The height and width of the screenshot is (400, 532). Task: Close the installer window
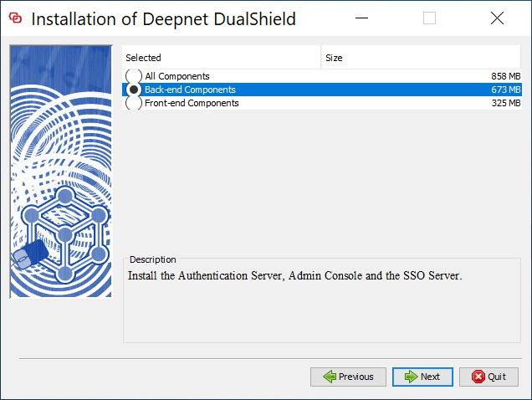click(497, 18)
